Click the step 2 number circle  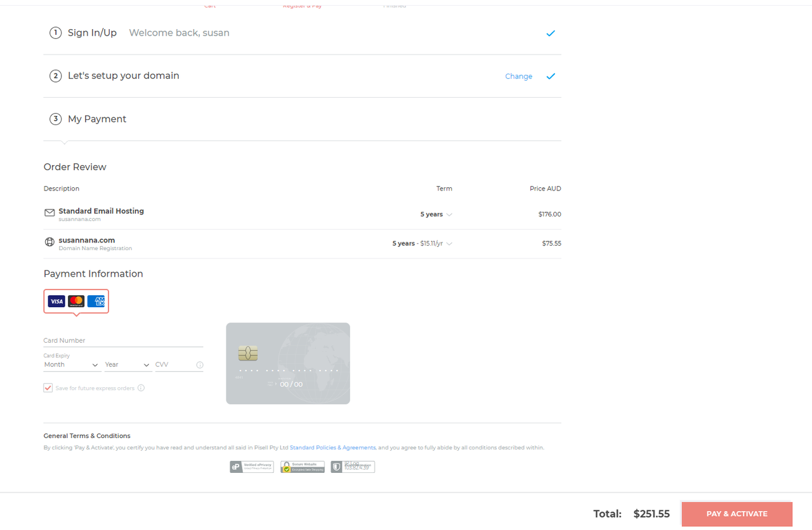tap(56, 76)
